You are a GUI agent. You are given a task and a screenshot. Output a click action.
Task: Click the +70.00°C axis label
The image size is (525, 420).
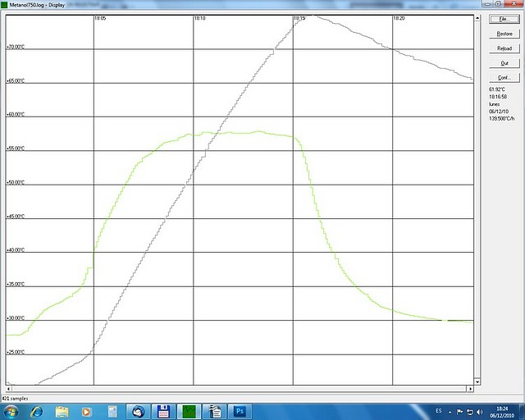pos(16,47)
